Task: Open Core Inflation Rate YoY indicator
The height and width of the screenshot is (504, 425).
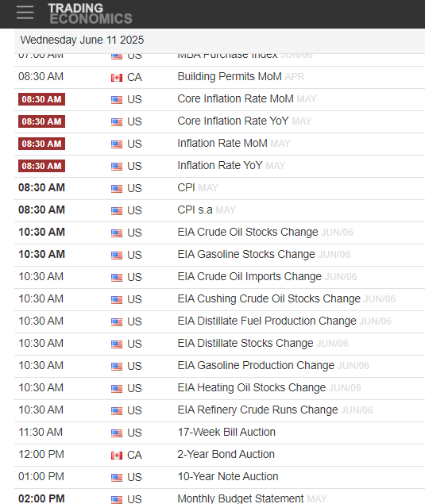Action: pos(233,121)
